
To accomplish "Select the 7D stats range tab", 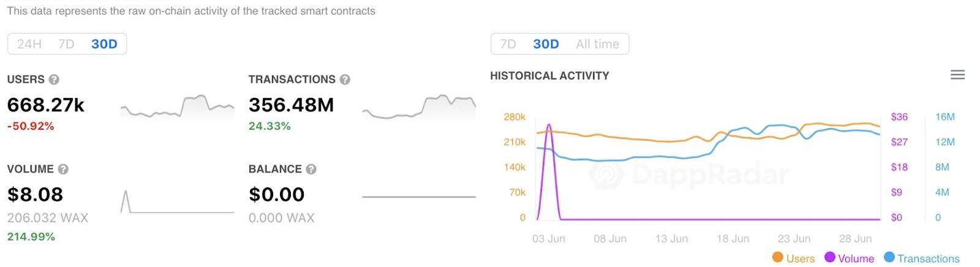I will coord(66,44).
